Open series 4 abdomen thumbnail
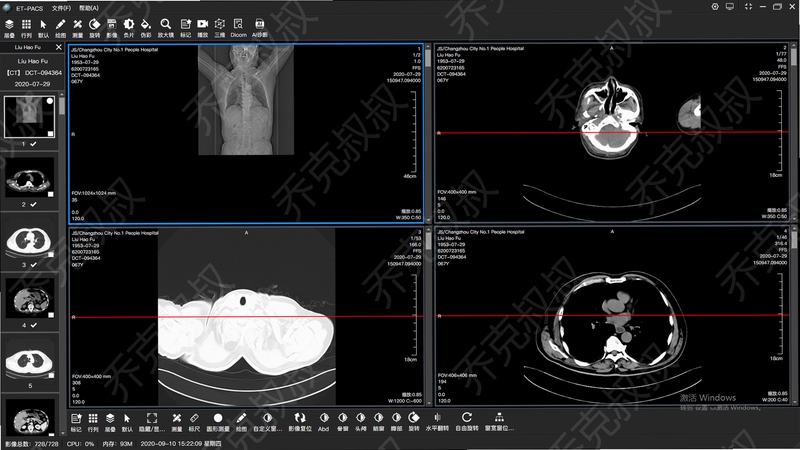Screen dimensions: 800x450 29,298
